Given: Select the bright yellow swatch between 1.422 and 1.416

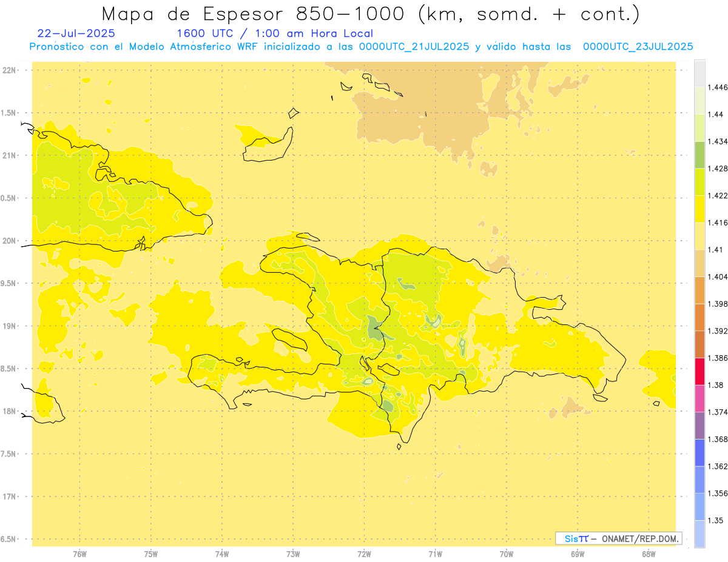Looking at the screenshot, I should point(699,209).
